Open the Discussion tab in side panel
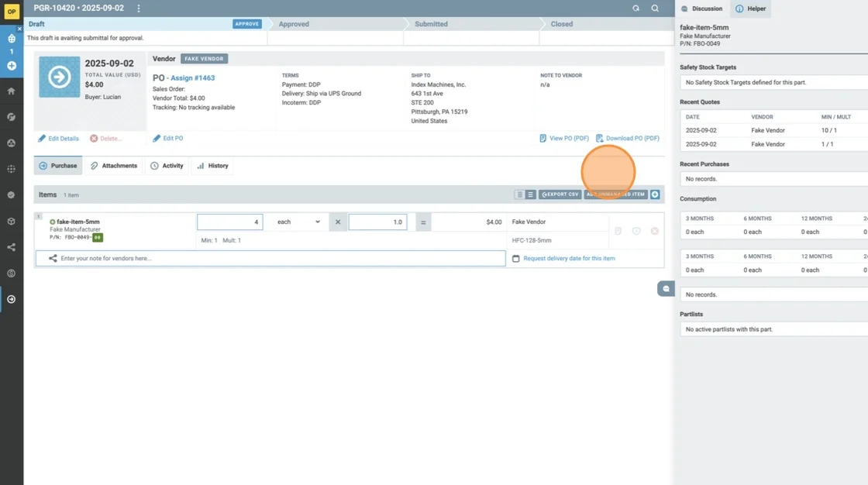The height and width of the screenshot is (485, 868). click(701, 9)
